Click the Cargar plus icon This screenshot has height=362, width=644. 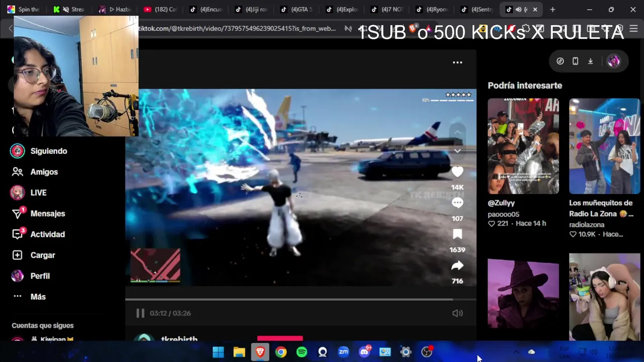click(x=18, y=255)
